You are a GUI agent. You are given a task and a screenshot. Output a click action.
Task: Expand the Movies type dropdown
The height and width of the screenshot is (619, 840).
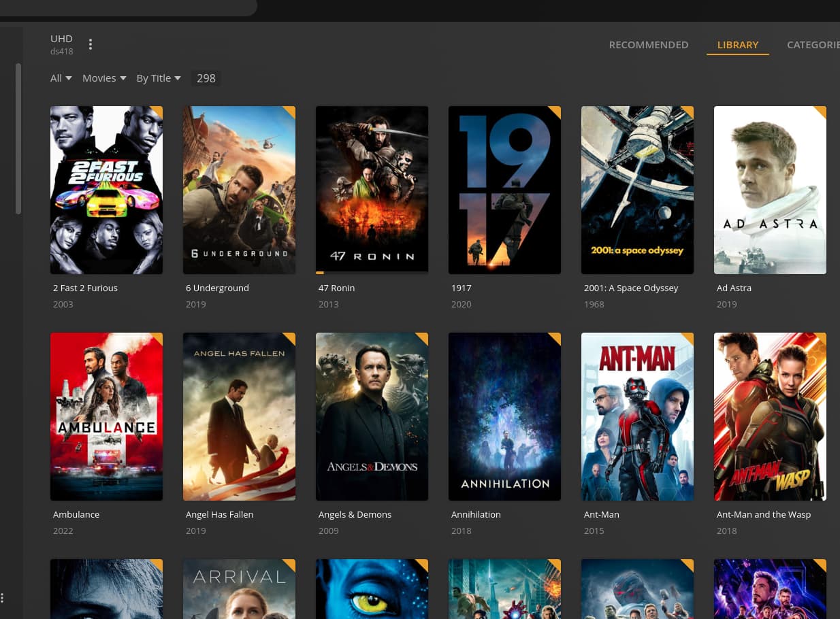click(x=104, y=78)
